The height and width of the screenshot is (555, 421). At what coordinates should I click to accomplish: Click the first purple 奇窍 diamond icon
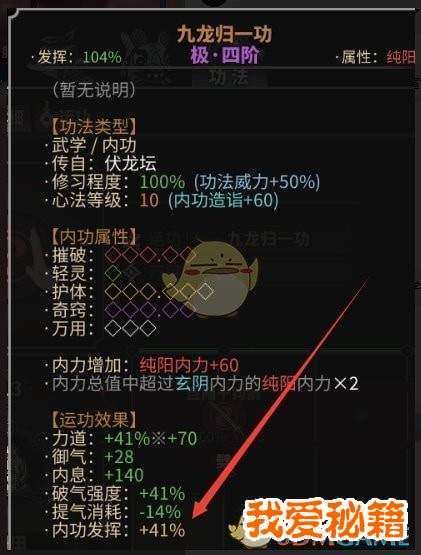click(x=113, y=310)
